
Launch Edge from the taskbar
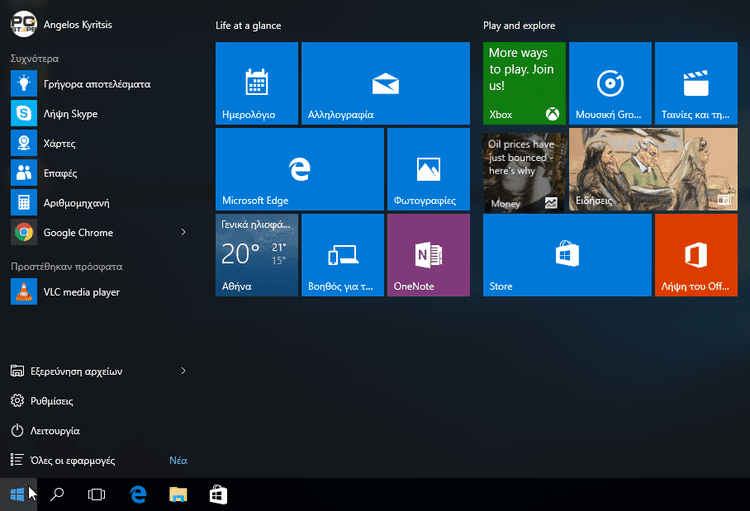point(138,494)
